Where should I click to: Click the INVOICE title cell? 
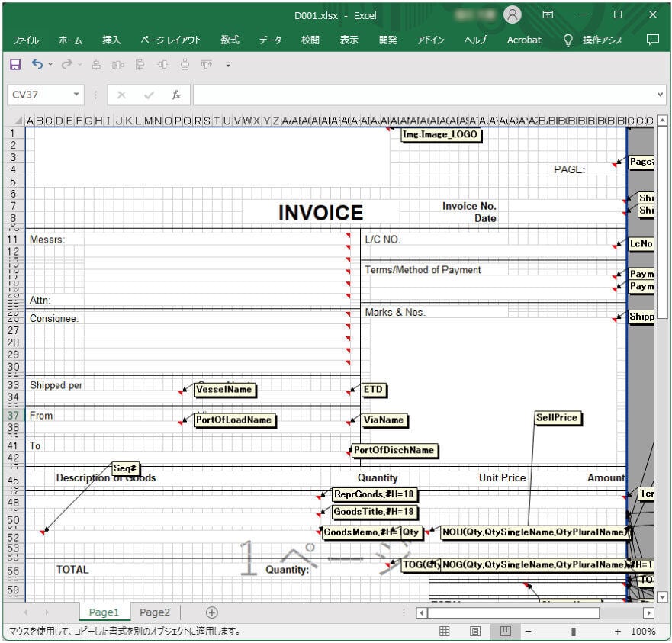tap(320, 213)
